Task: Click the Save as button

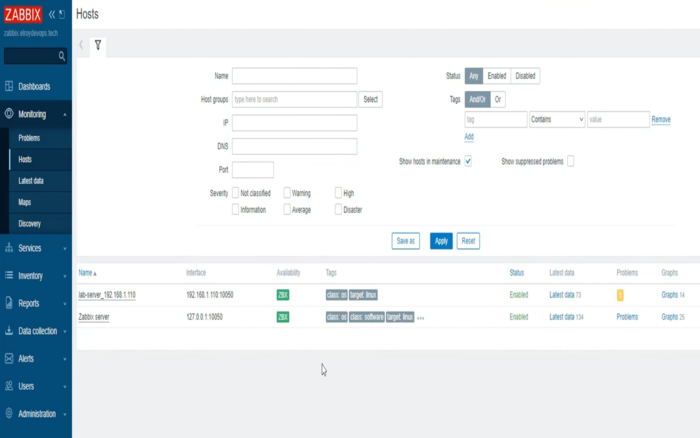Action: 405,241
